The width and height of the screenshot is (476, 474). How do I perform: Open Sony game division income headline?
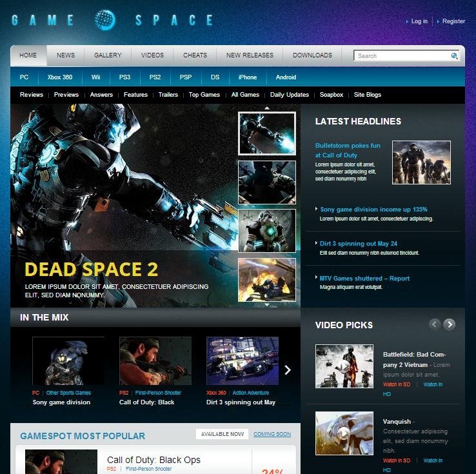point(373,210)
